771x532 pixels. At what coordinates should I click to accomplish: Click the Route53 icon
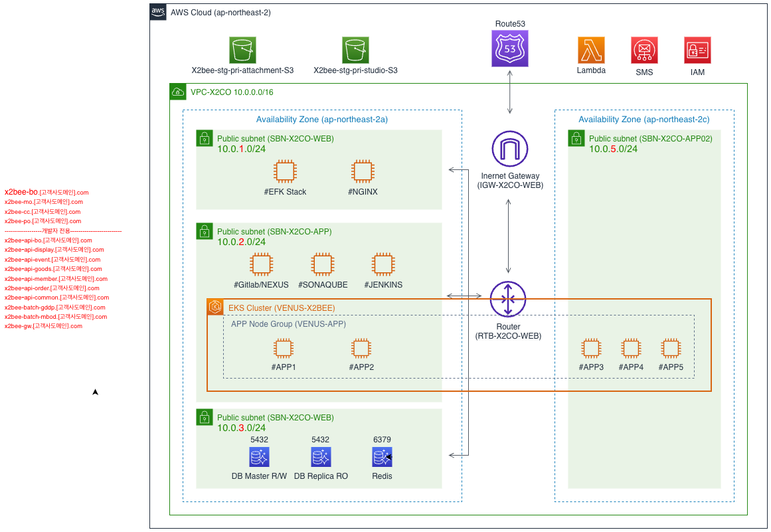(510, 48)
